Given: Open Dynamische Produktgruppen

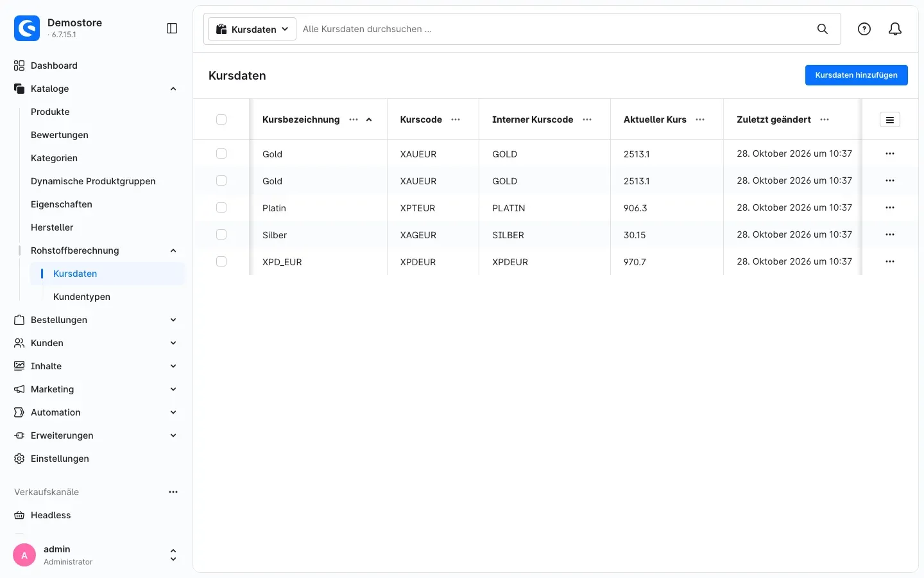Looking at the screenshot, I should [93, 181].
